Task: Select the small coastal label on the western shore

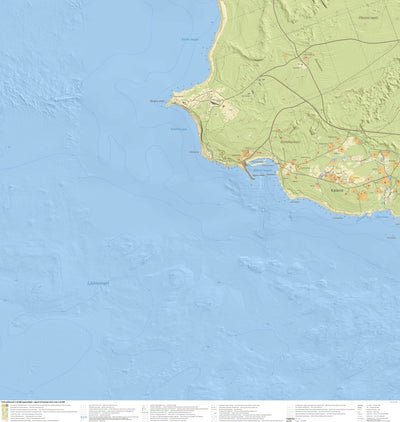Action: pos(194,152)
